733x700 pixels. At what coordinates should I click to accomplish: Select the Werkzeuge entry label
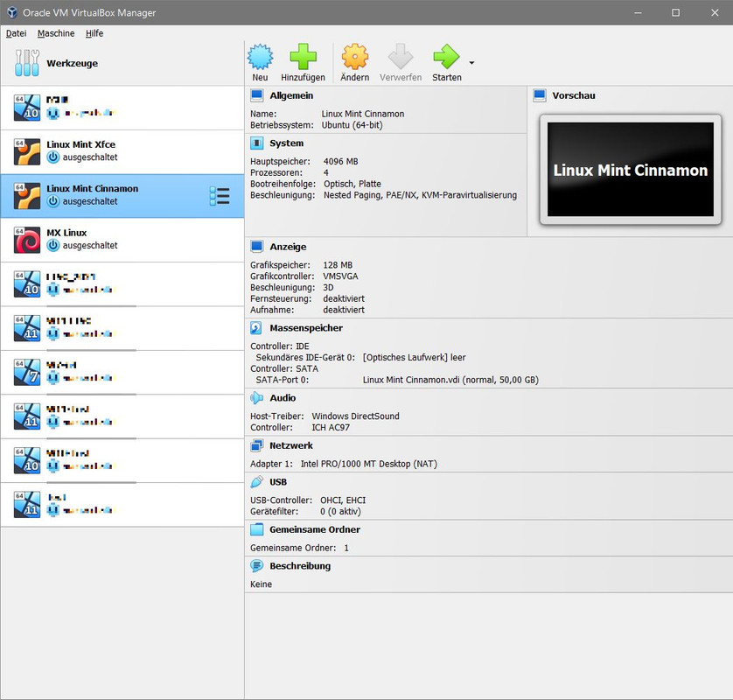[x=73, y=63]
